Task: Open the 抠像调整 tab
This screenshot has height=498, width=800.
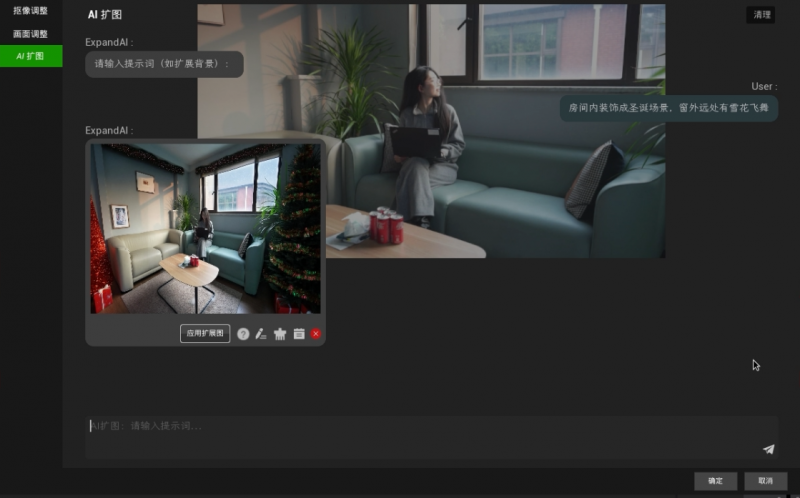Action: point(30,11)
